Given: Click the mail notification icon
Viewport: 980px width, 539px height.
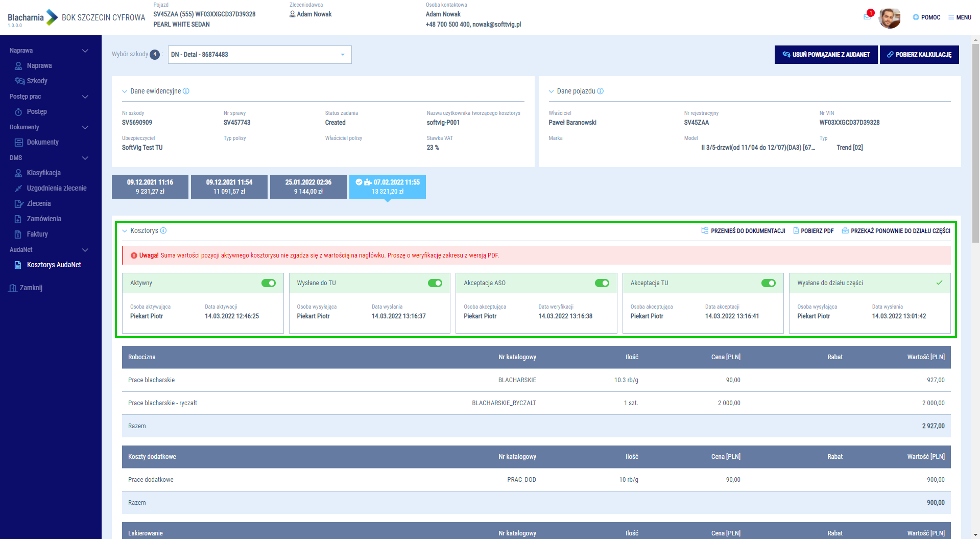Looking at the screenshot, I should click(x=867, y=17).
